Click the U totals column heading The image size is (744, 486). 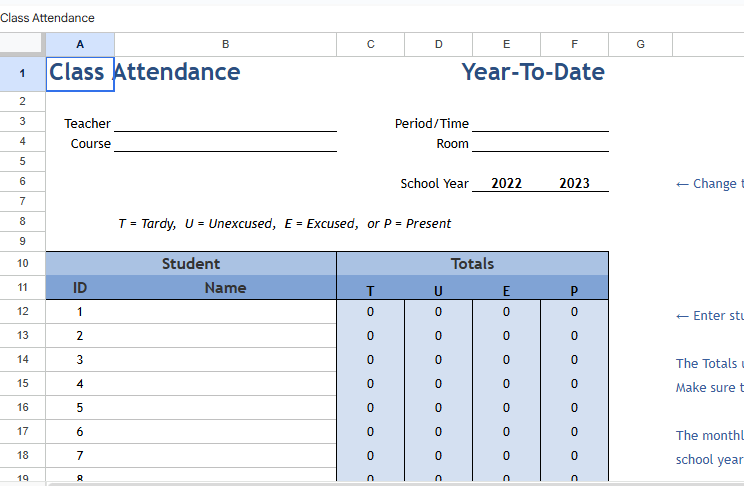coord(438,290)
